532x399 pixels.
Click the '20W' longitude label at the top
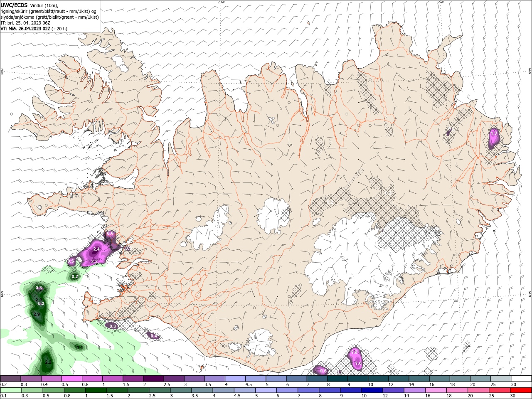[221, 2]
